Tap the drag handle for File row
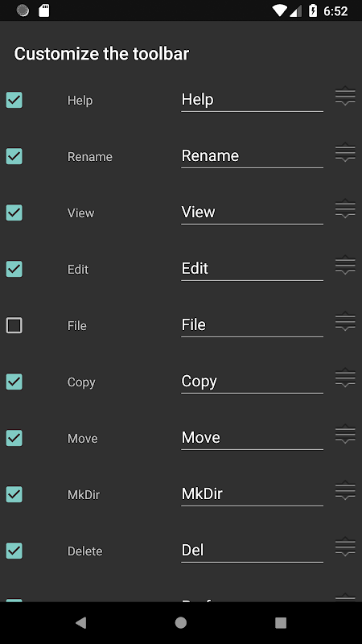Viewport: 362px width, 644px height. [345, 321]
